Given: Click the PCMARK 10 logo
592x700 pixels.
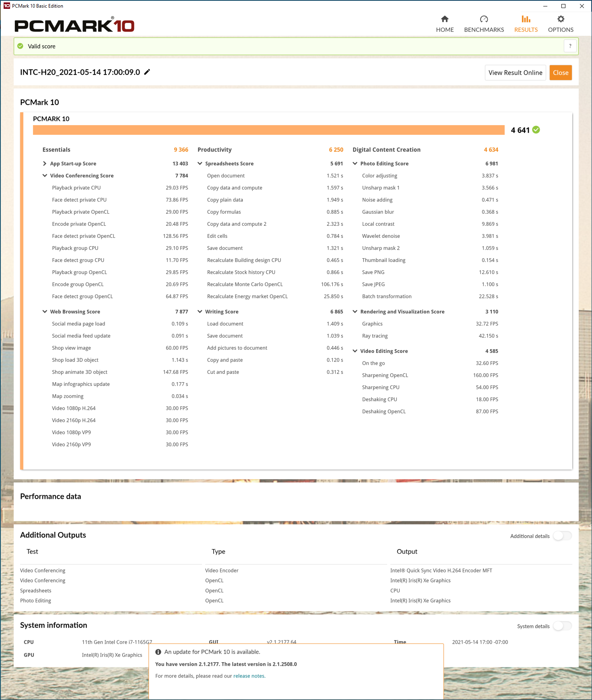Looking at the screenshot, I should click(74, 25).
